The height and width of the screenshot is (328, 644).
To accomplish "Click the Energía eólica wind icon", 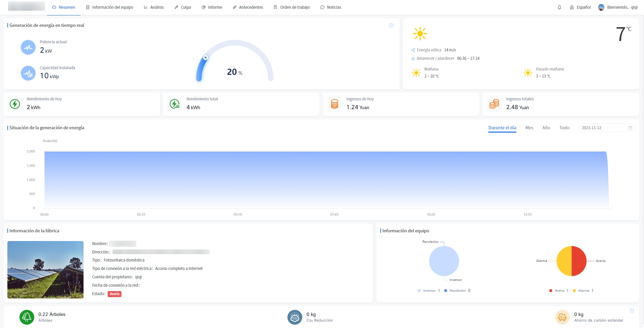I will (413, 50).
